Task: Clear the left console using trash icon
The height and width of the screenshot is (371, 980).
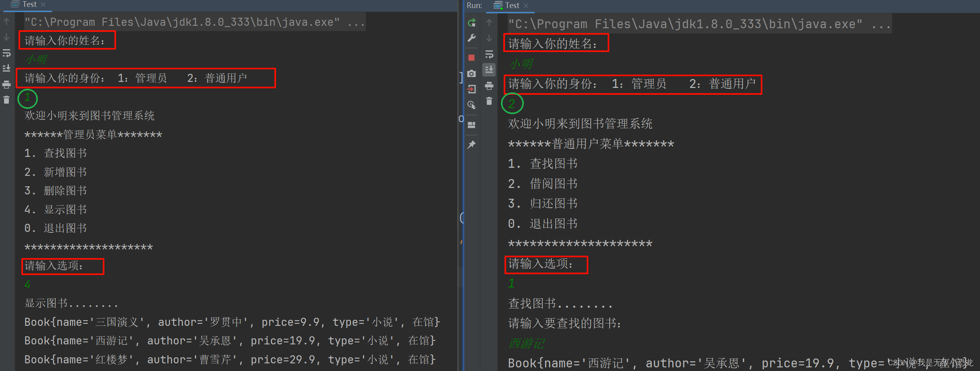Action: (6, 100)
